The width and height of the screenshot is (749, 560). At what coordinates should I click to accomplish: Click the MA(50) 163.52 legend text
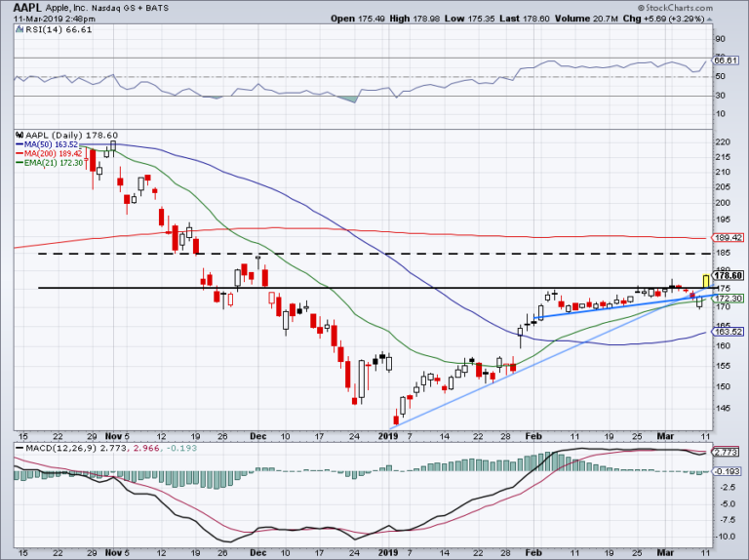(x=51, y=144)
